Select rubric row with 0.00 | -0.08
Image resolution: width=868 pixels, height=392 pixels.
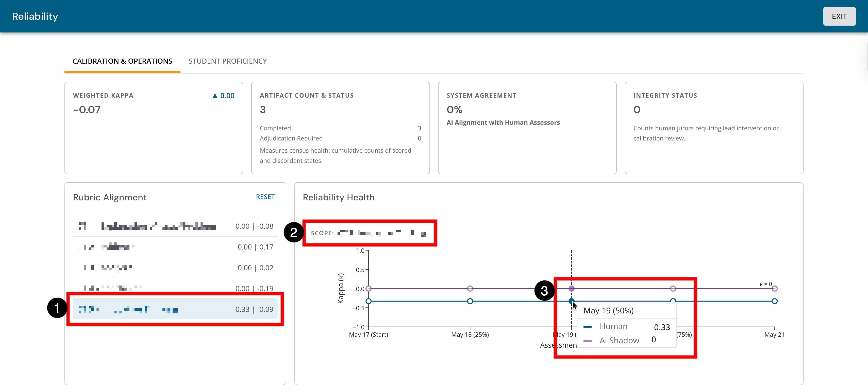point(175,226)
